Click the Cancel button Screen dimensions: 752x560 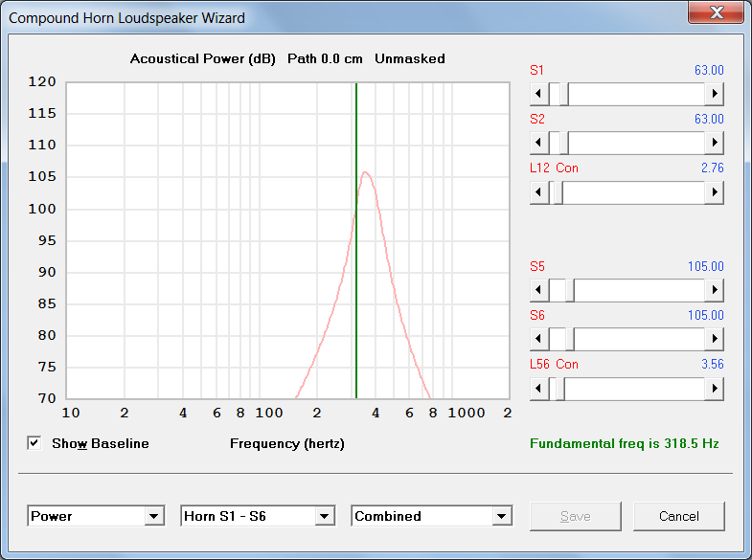pyautogui.click(x=678, y=516)
